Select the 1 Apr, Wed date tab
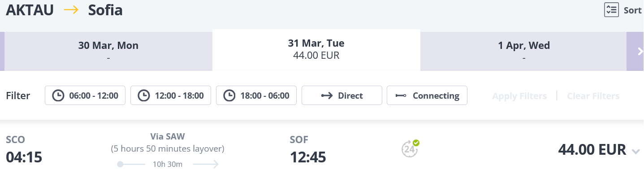This screenshot has width=644, height=170. (523, 51)
